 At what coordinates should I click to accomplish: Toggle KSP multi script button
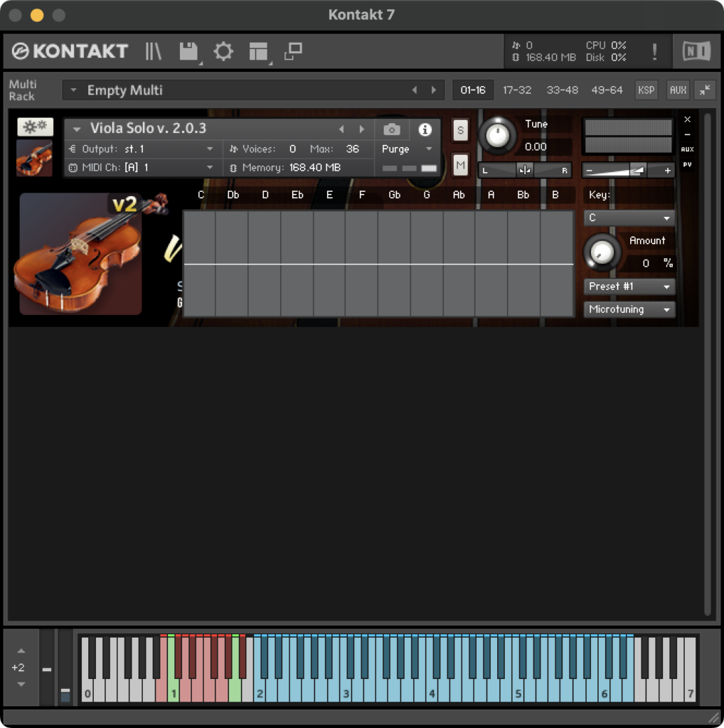(x=646, y=90)
